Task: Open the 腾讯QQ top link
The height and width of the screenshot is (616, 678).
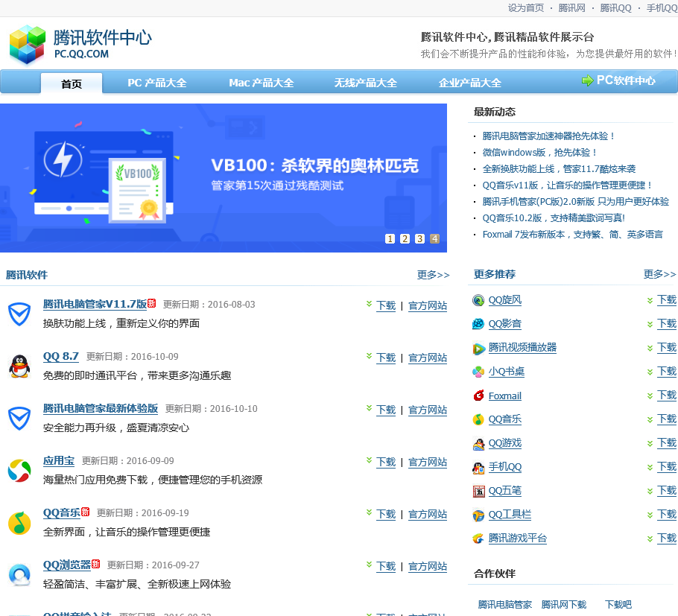Action: pyautogui.click(x=615, y=7)
